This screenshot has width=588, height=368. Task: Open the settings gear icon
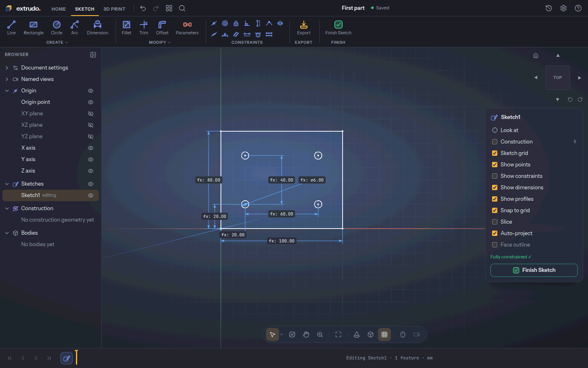tap(563, 8)
